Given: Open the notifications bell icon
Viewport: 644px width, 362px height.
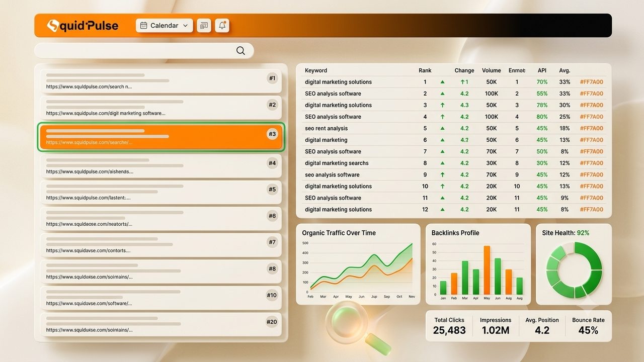Looking at the screenshot, I should point(222,25).
